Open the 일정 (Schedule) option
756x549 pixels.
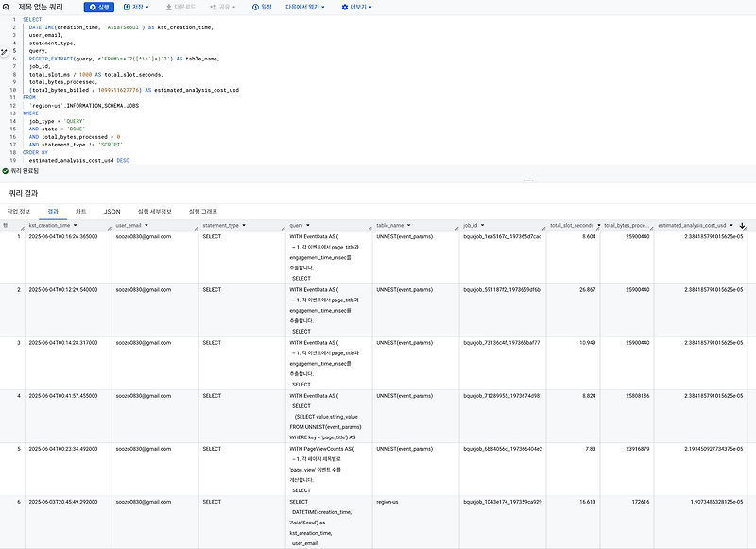262,8
